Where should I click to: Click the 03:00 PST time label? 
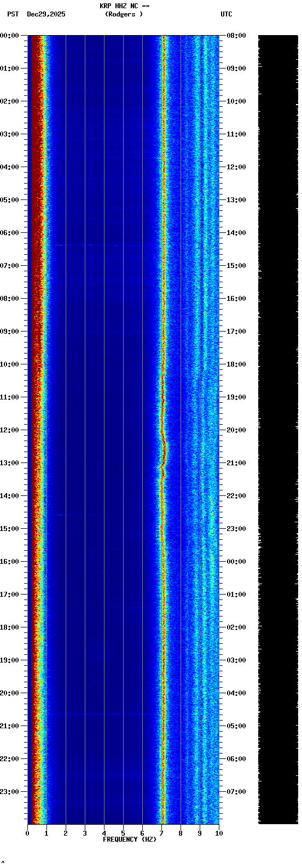(9, 134)
